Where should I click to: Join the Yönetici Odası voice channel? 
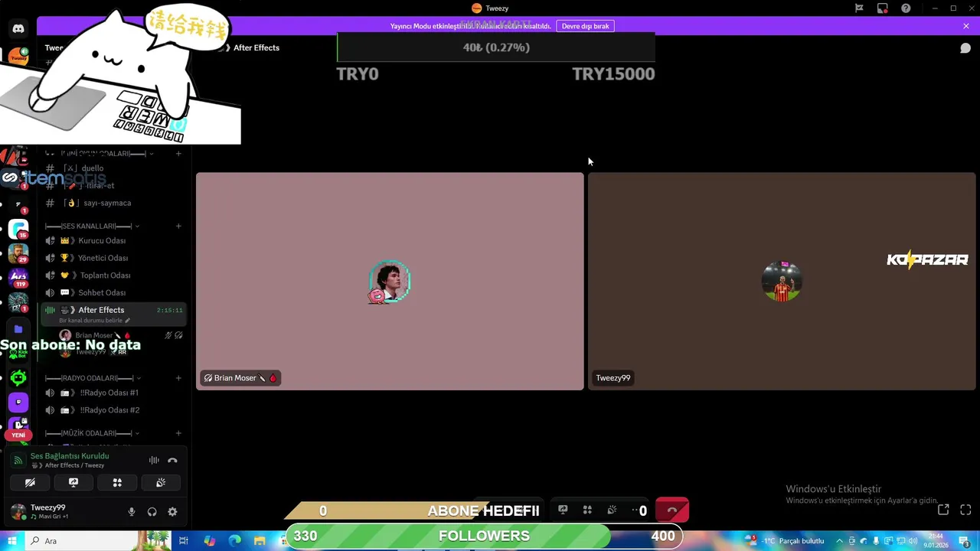pyautogui.click(x=112, y=259)
